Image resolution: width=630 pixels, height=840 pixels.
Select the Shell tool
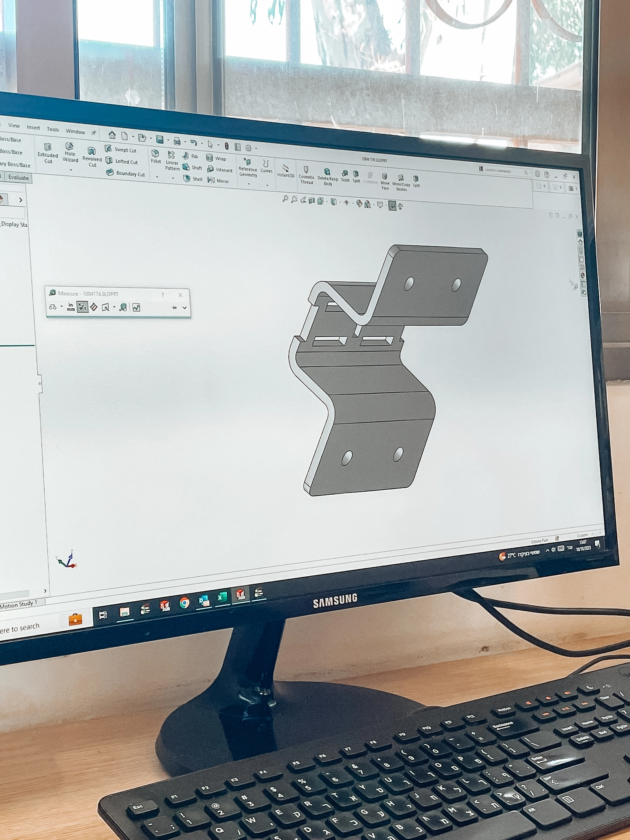pyautogui.click(x=193, y=178)
